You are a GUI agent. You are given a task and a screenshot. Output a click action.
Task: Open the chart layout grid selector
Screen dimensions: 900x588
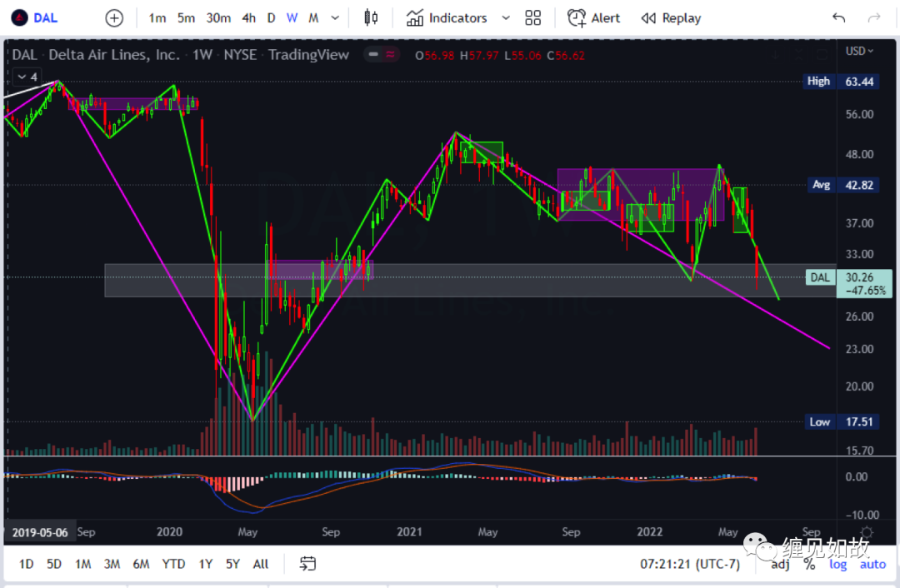(x=532, y=18)
